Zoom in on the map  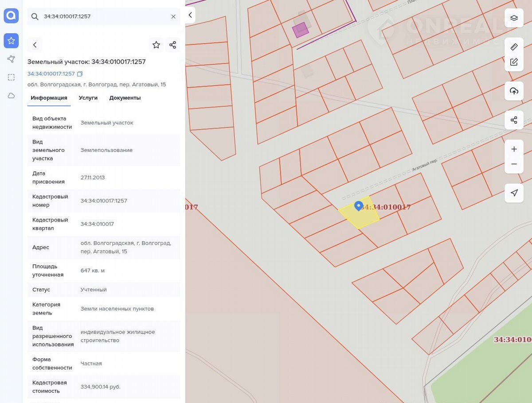coord(514,149)
